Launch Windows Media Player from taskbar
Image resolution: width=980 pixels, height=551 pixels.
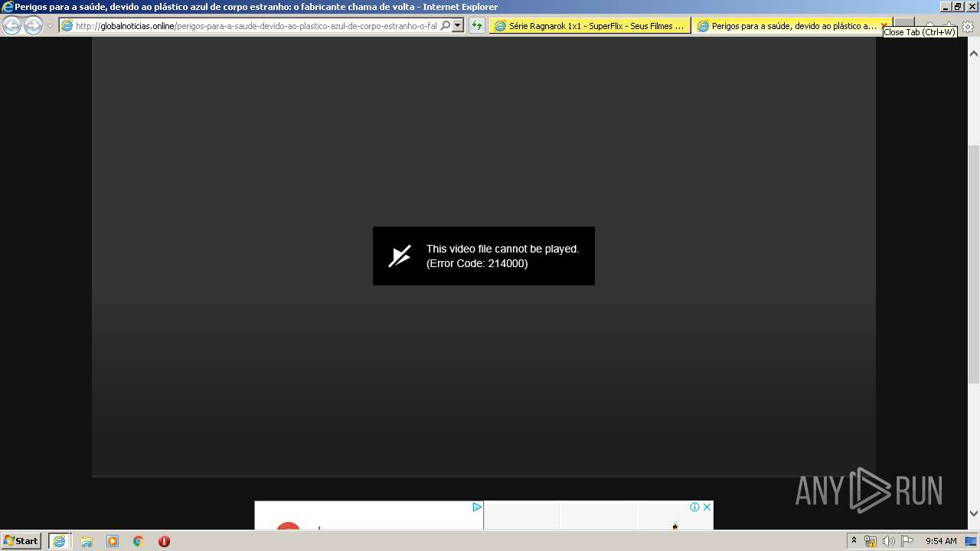[113, 541]
